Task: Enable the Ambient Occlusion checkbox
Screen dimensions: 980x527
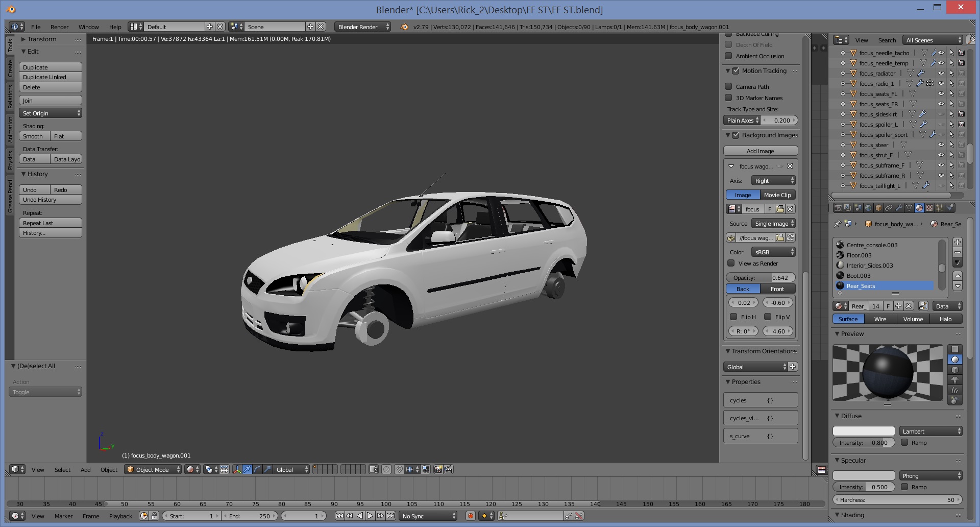Action: click(729, 56)
